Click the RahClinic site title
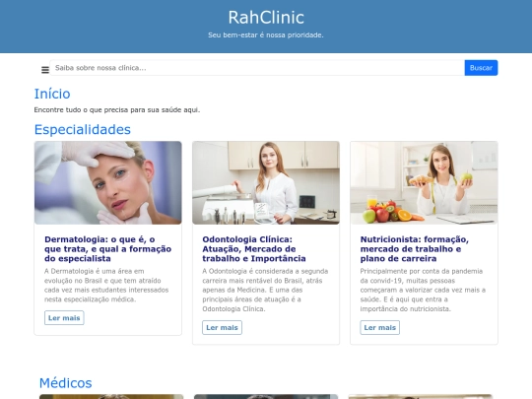This screenshot has height=399, width=532. pos(266,18)
